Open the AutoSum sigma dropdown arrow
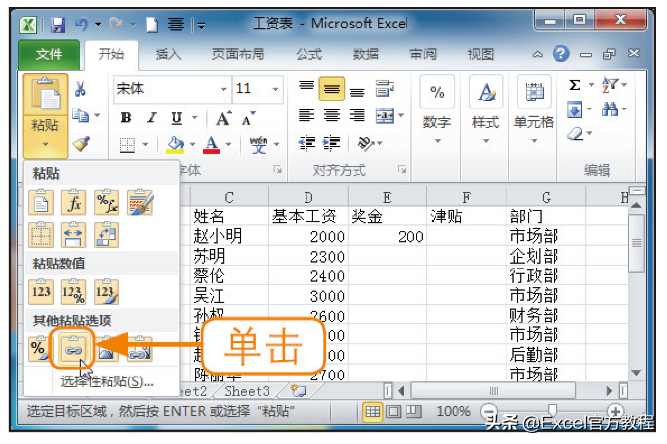 [x=591, y=85]
